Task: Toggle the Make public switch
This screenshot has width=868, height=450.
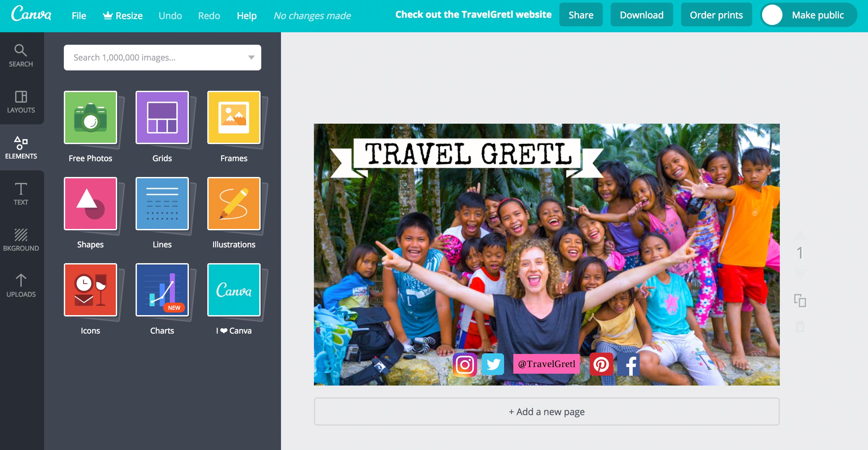Action: point(772,15)
